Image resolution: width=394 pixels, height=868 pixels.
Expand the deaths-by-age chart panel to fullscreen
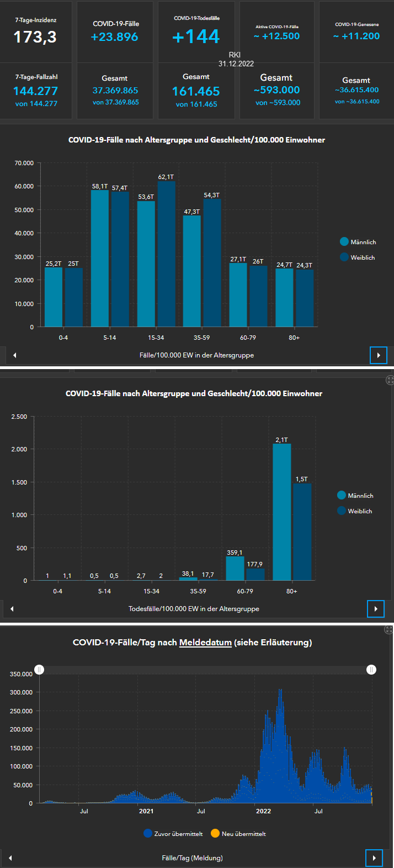(390, 380)
